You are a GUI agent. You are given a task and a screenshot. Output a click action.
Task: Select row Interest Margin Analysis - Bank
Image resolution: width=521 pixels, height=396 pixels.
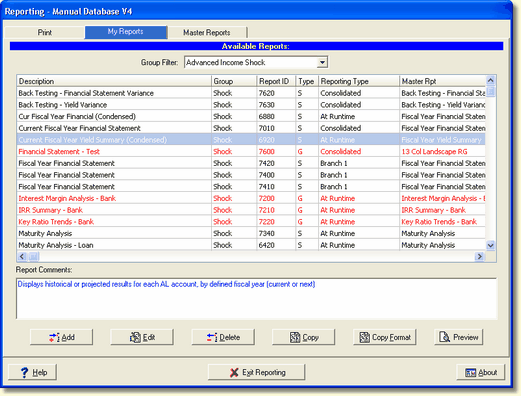[251, 198]
